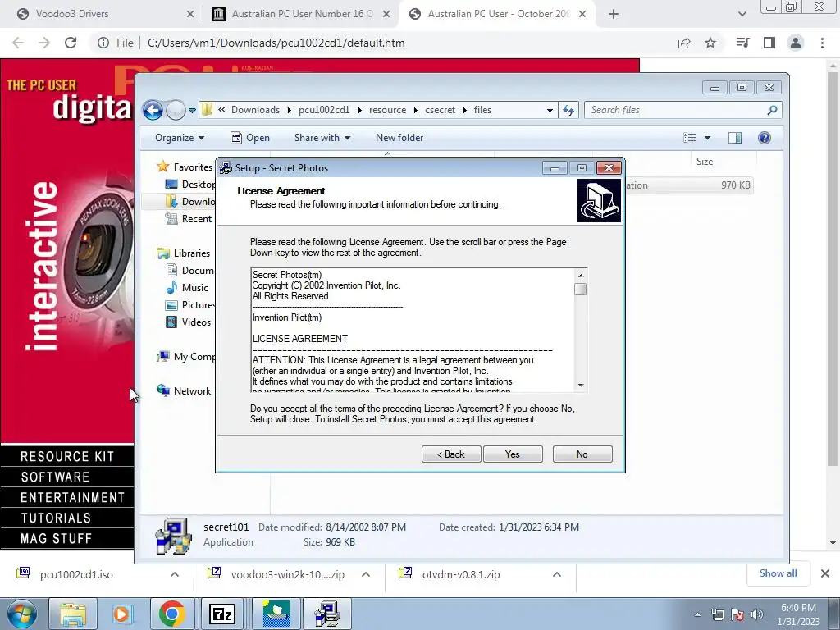
Task: Show hidden system tray icons
Action: 697,614
